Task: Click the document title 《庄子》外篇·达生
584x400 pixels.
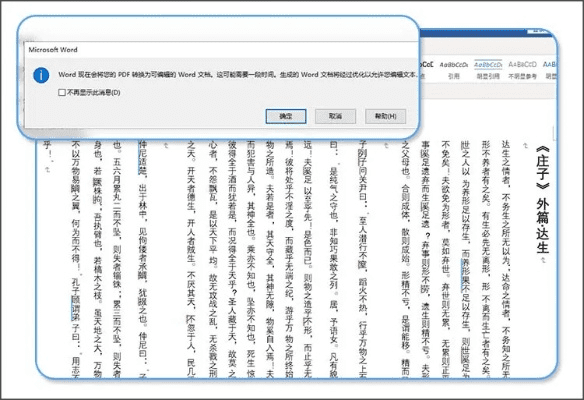Action: click(x=542, y=200)
